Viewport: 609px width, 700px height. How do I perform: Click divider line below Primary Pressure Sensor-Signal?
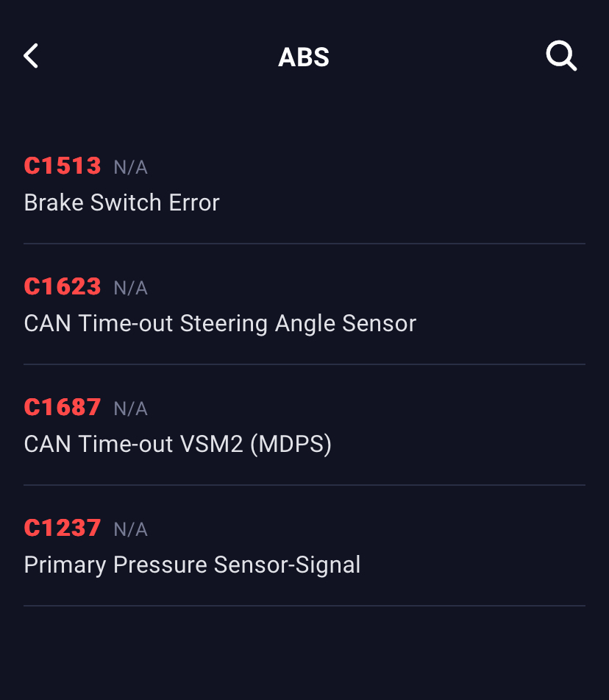pyautogui.click(x=304, y=605)
